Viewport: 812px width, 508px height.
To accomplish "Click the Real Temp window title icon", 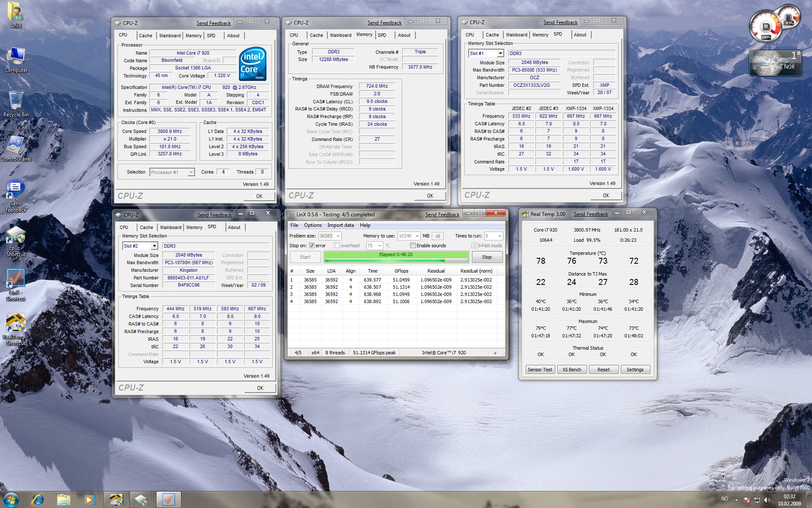I will [x=525, y=214].
